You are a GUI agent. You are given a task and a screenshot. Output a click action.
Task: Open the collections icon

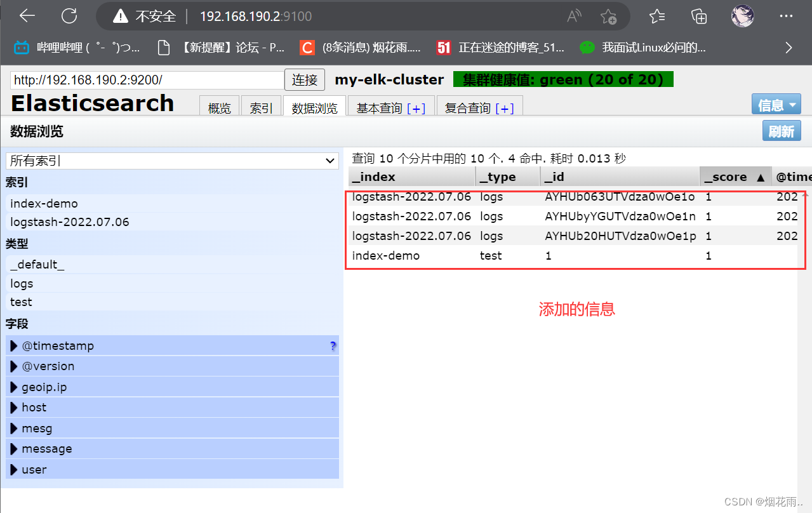click(699, 17)
